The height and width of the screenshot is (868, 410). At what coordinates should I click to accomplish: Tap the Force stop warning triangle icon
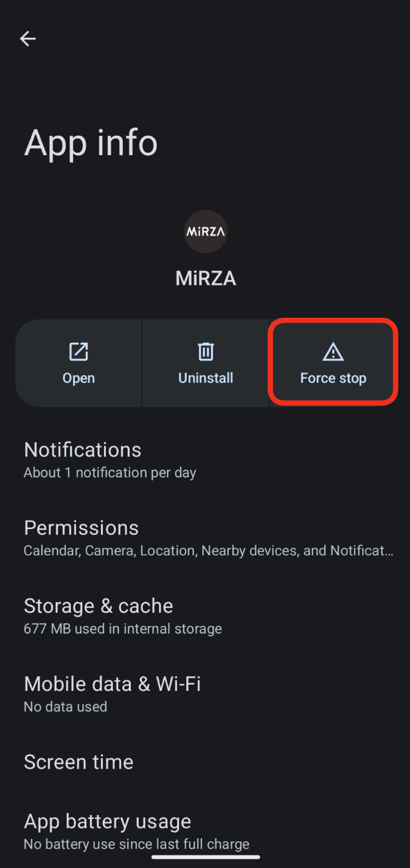333,352
